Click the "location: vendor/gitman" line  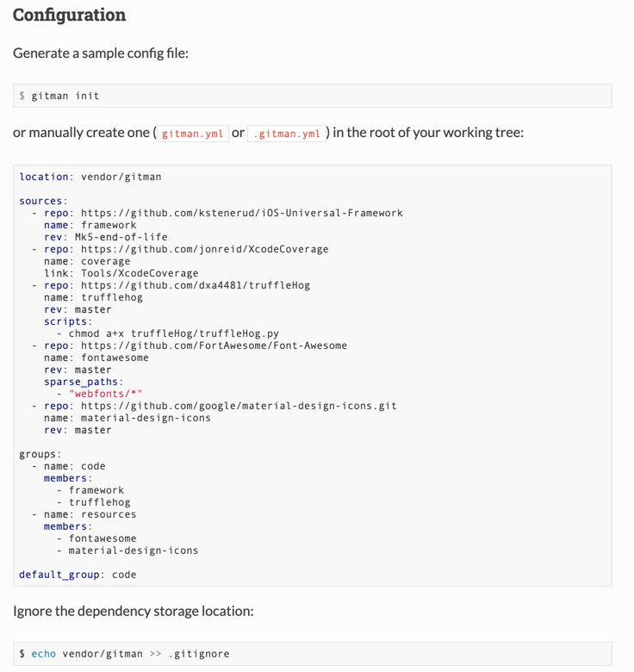[90, 177]
